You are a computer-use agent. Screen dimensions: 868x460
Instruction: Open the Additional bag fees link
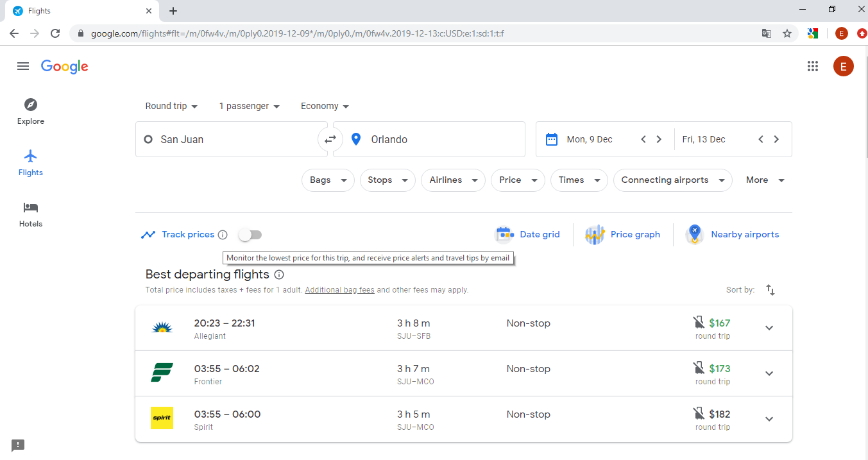pos(339,290)
